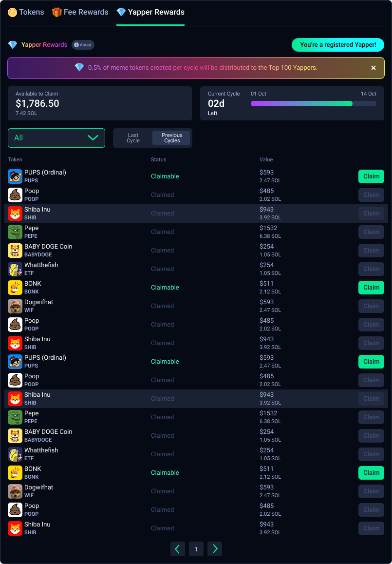Click the first Pepe frog token icon
This screenshot has height=564, width=392.
[15, 232]
